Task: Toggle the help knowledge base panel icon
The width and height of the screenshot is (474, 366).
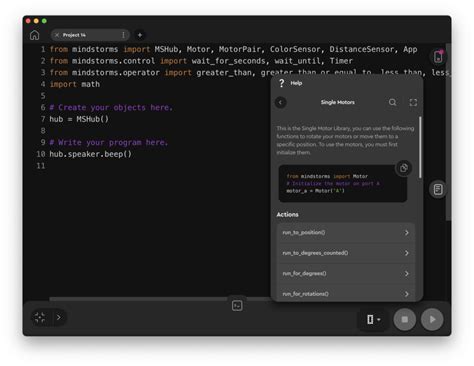Action: pos(438,189)
